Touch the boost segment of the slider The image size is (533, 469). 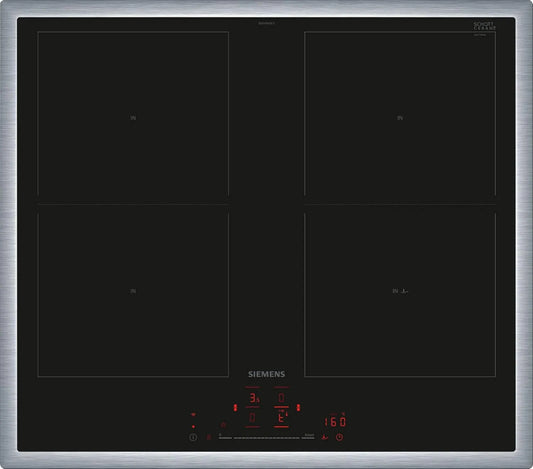[308, 438]
